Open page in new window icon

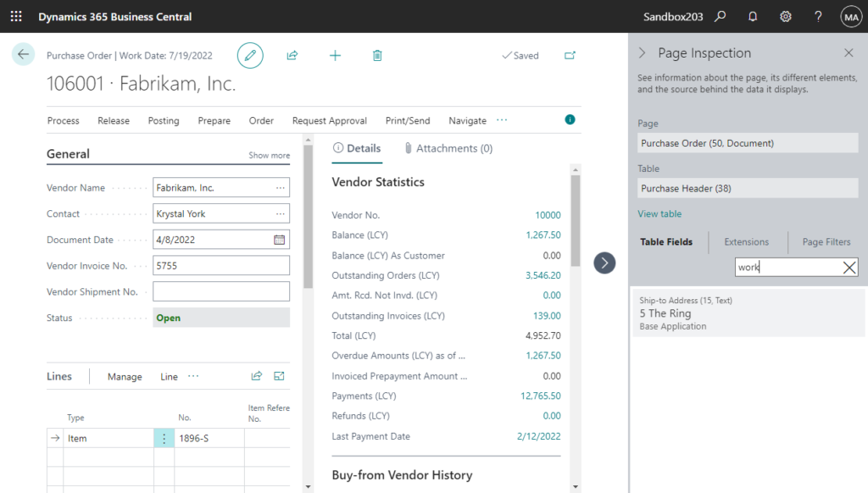[x=570, y=55]
